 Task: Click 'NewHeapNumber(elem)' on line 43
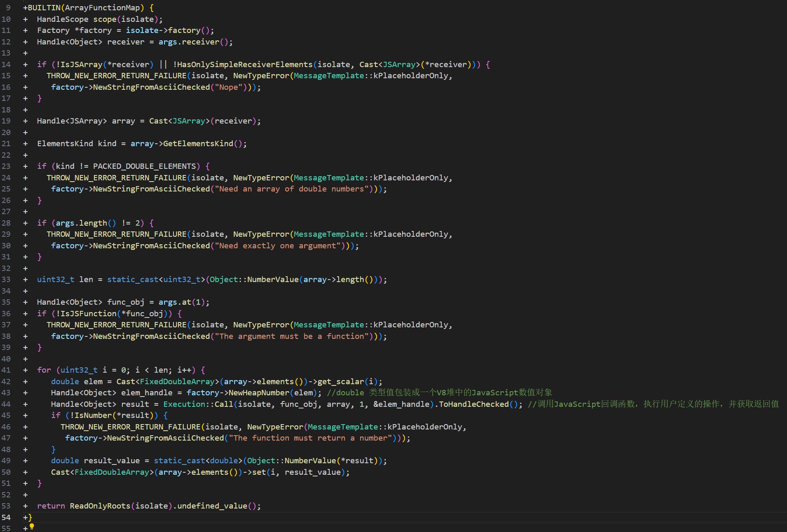[x=273, y=393]
